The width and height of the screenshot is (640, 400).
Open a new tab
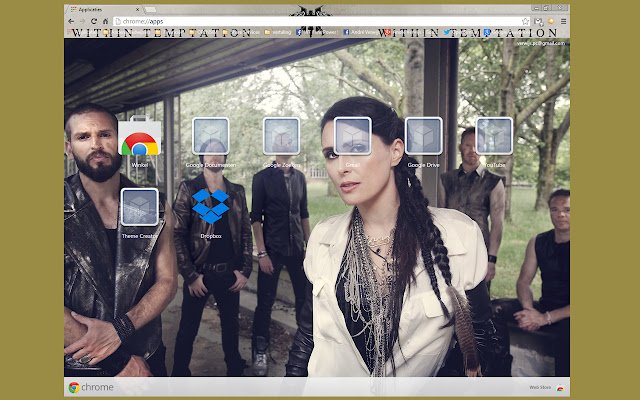pyautogui.click(x=150, y=9)
